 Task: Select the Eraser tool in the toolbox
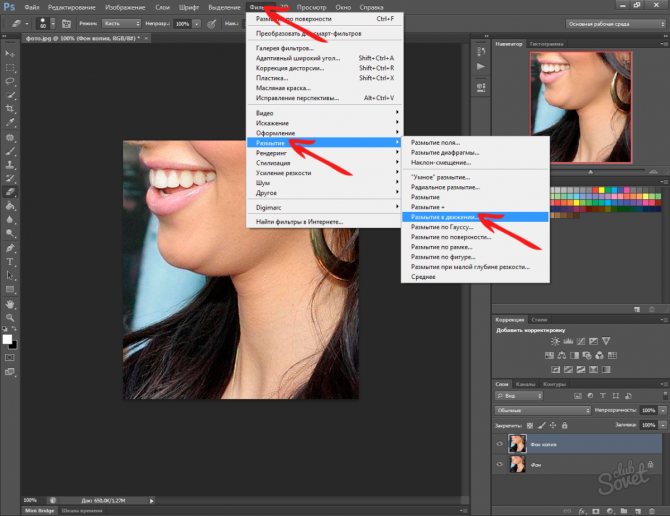pos(10,191)
